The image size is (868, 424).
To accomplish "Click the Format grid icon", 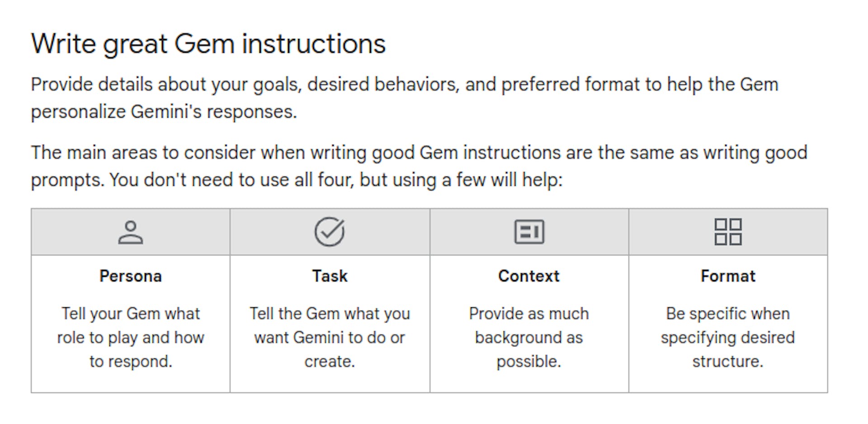I will tap(728, 232).
